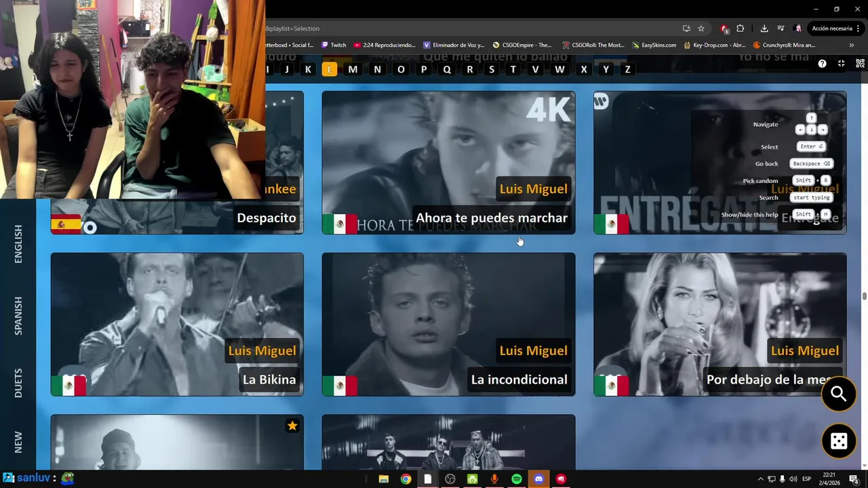This screenshot has height=488, width=868.
Task: Select letter S filter
Action: (492, 69)
